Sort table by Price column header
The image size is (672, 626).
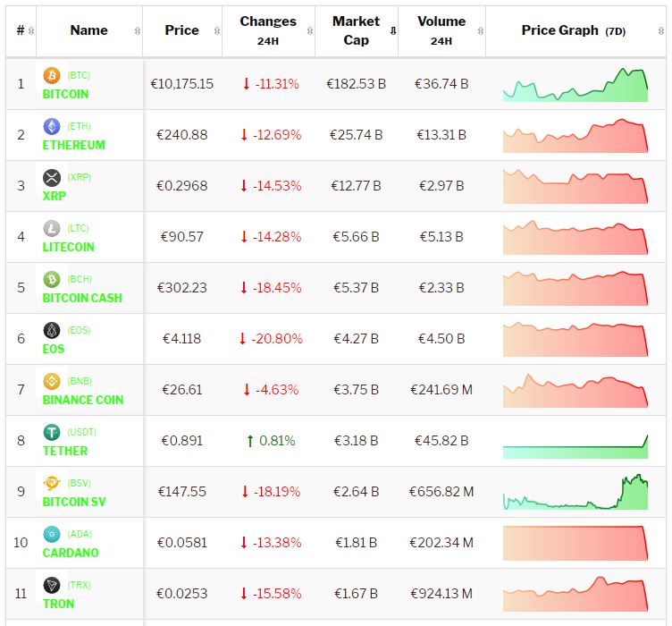tap(181, 30)
